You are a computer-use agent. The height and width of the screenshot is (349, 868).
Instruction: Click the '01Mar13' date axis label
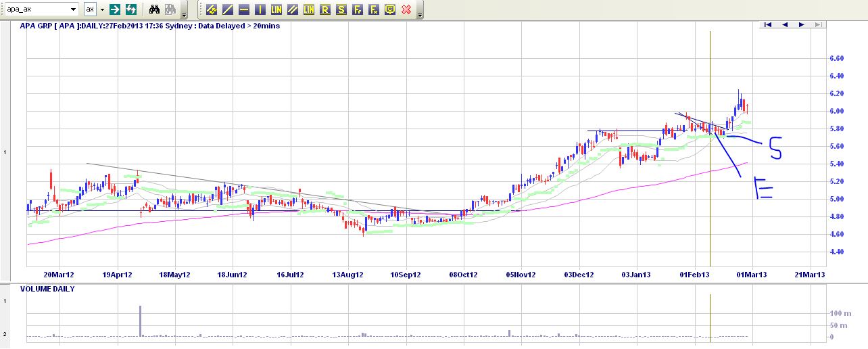pos(752,275)
